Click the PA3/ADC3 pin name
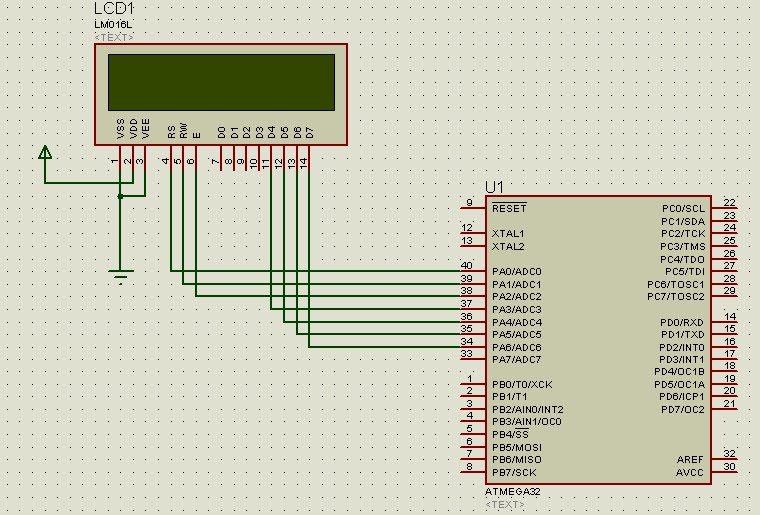The image size is (760, 515). click(x=517, y=309)
